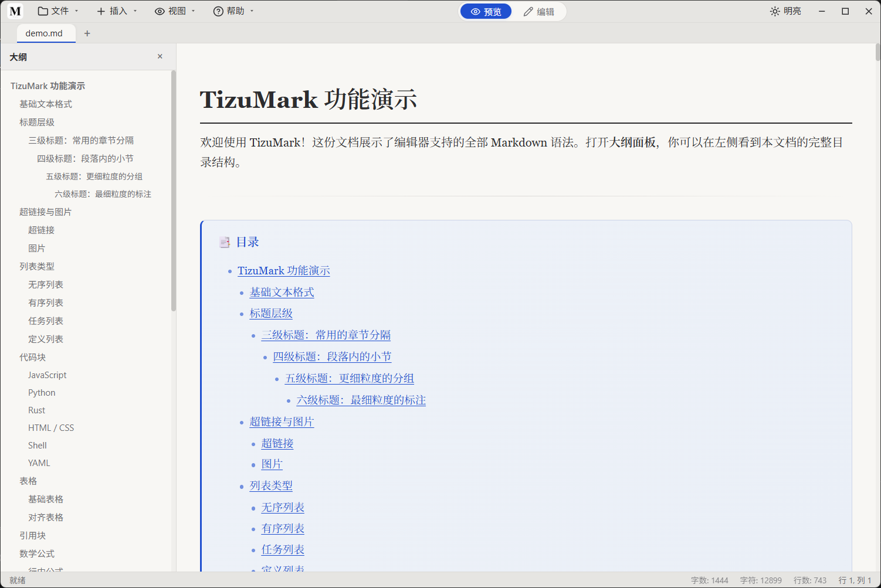
Task: Select Python in the outline panel
Action: point(42,393)
